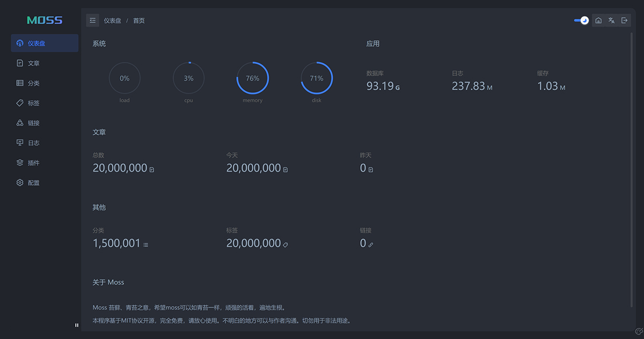Collapse the sidebar with the menu fold button
644x339 pixels.
click(93, 20)
